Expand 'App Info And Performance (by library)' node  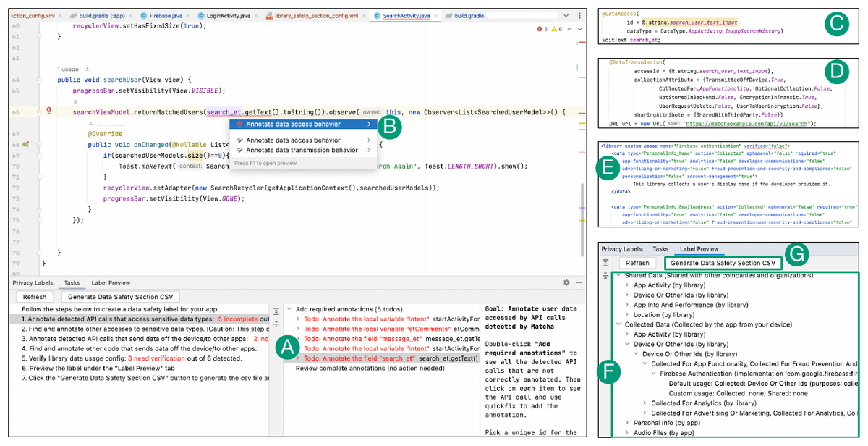click(x=627, y=305)
